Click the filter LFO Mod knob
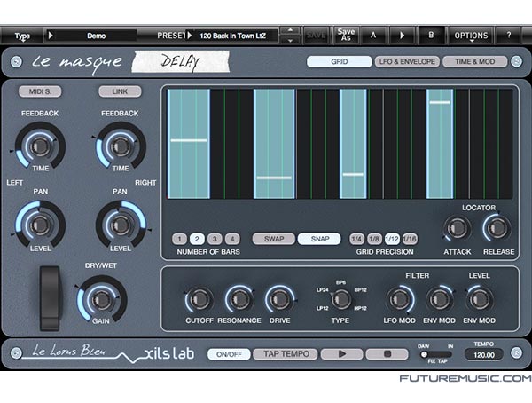Viewport: 532px width, 403px height. click(400, 299)
